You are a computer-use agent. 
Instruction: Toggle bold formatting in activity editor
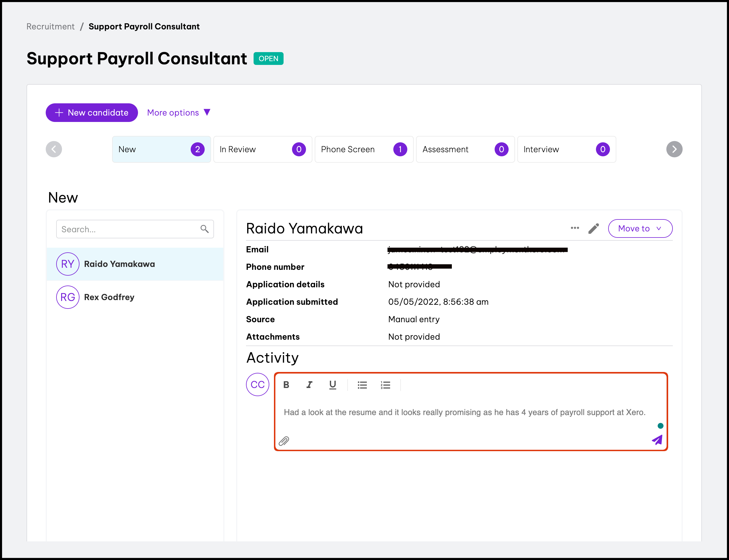point(286,385)
